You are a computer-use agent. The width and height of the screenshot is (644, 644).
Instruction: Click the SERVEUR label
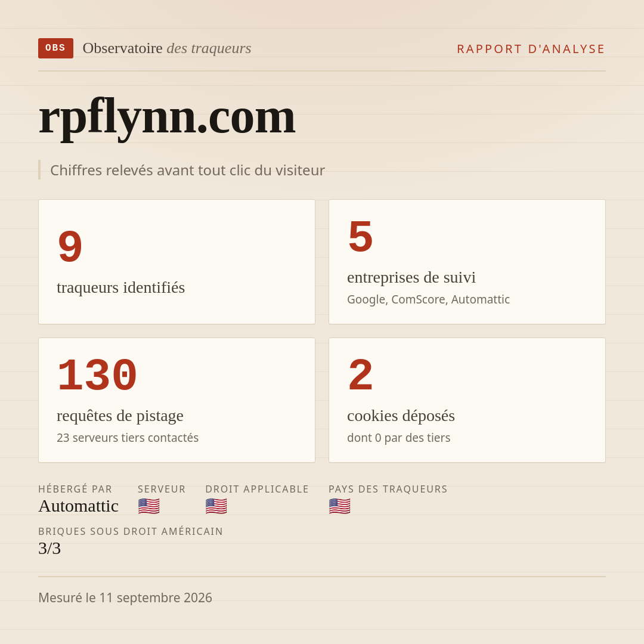[x=162, y=489]
